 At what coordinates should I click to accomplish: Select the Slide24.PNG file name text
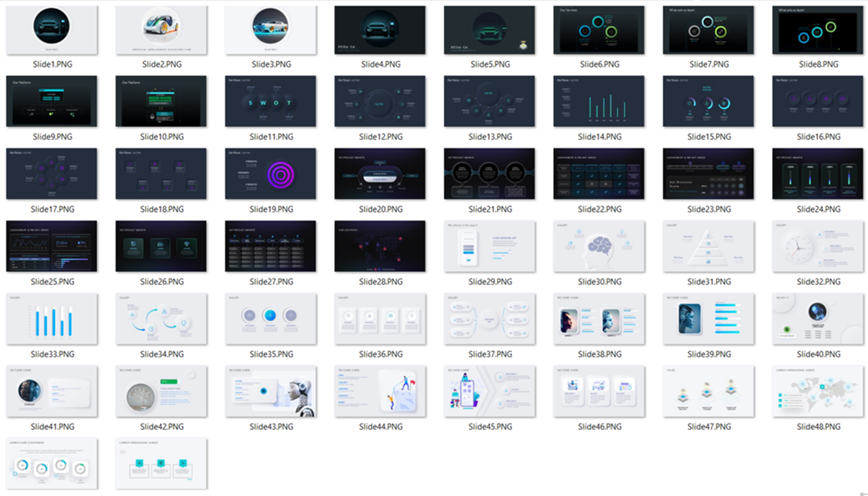pyautogui.click(x=818, y=209)
